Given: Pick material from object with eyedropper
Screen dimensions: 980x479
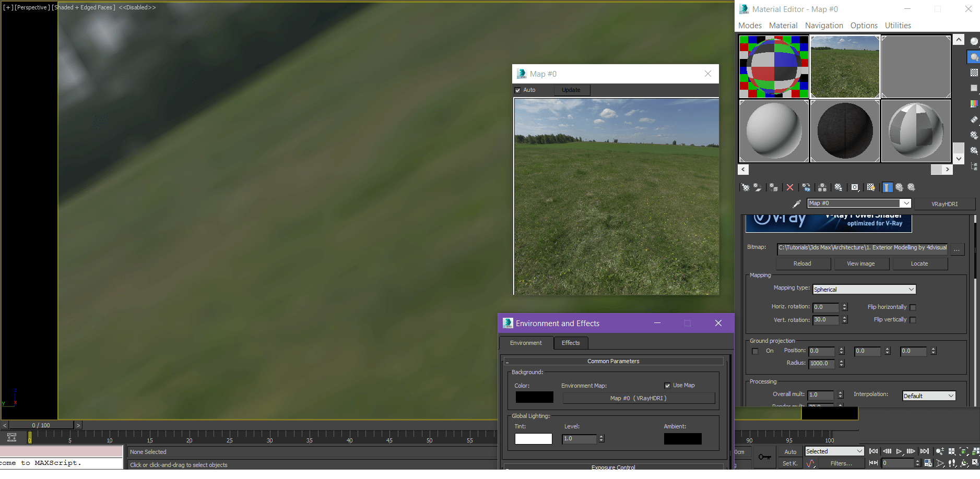Looking at the screenshot, I should tap(797, 204).
